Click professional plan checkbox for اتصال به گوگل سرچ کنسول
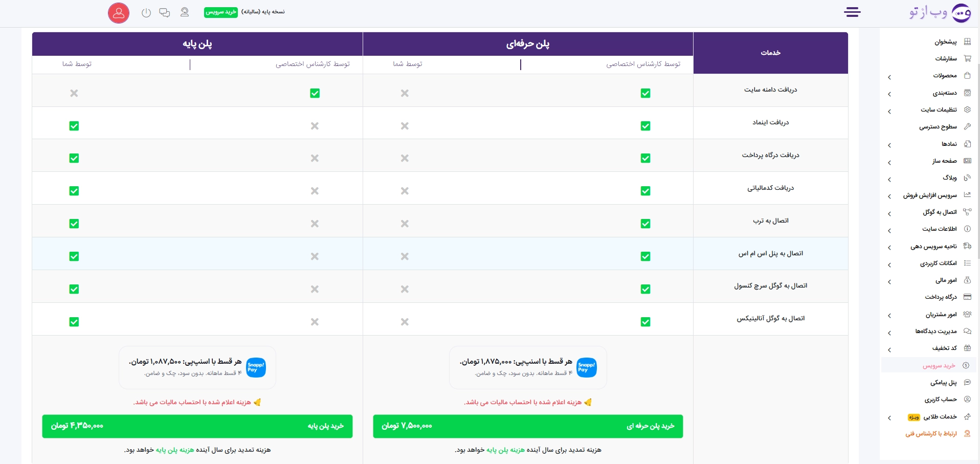Screen dimensions: 980x464 click(645, 289)
